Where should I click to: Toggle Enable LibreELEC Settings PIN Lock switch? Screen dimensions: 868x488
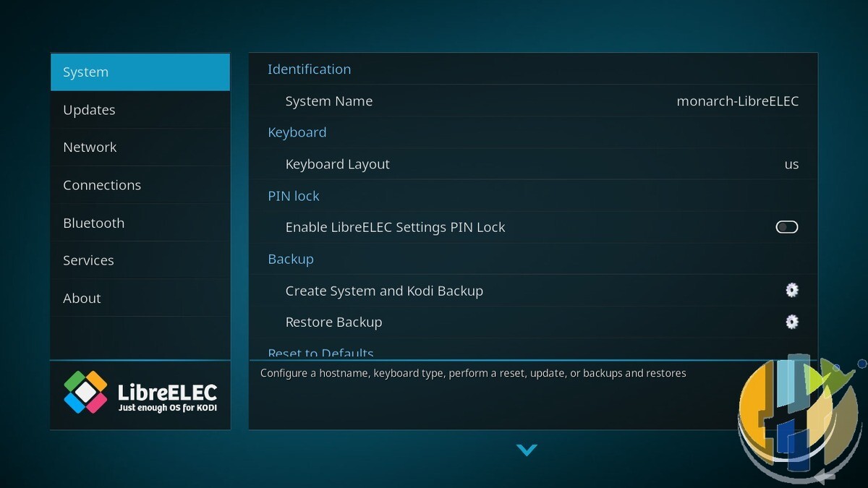[x=787, y=227]
